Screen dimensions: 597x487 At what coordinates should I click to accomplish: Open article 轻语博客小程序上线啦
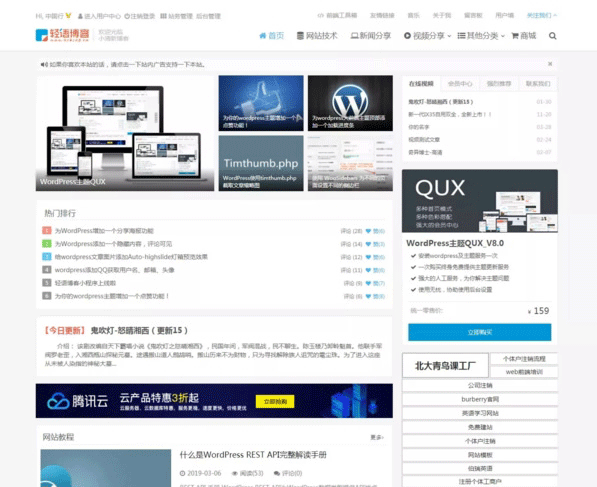pos(85,283)
